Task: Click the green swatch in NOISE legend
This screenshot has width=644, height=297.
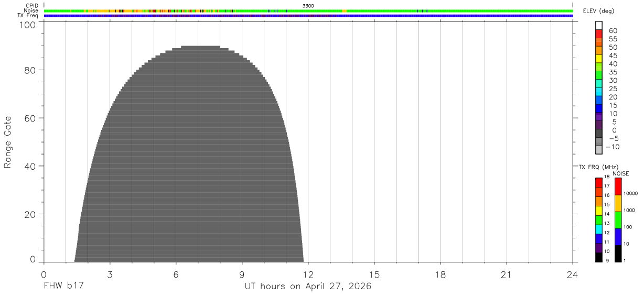Action: (618, 221)
